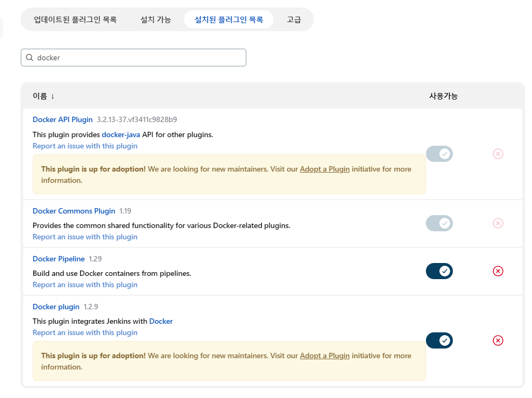Switch to the 설치 가능 tab
Screen dimensions: 532x398
coord(156,20)
